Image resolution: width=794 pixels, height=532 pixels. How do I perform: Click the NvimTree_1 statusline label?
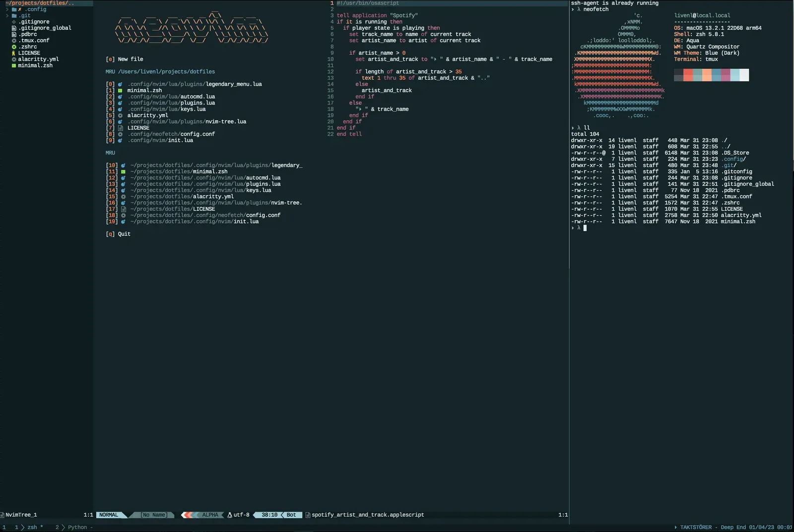(x=21, y=515)
